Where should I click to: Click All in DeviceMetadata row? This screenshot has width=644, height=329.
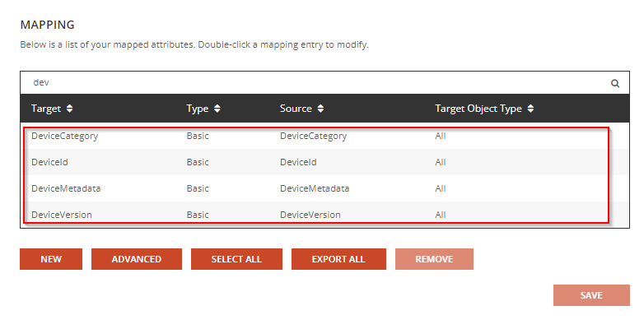pos(441,188)
